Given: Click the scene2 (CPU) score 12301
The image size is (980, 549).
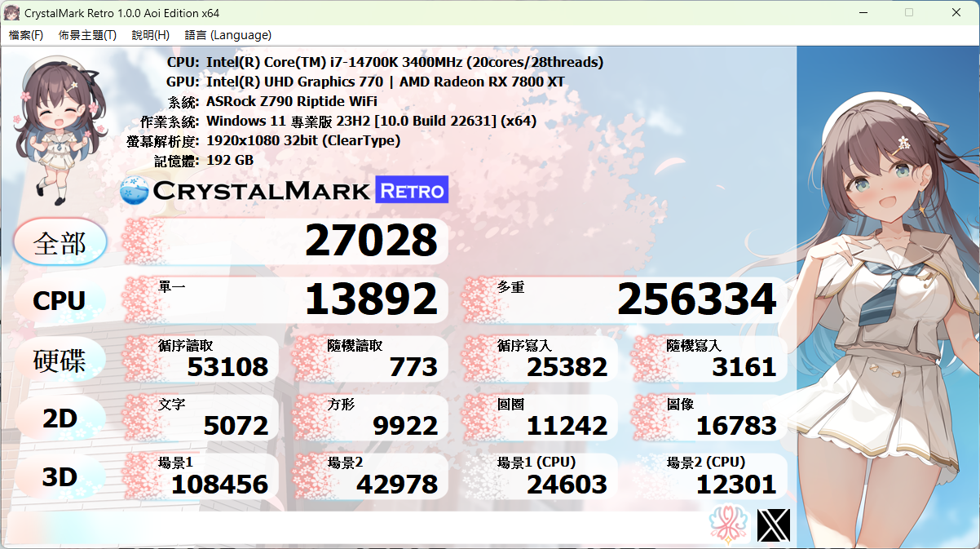Looking at the screenshot, I should point(736,484).
